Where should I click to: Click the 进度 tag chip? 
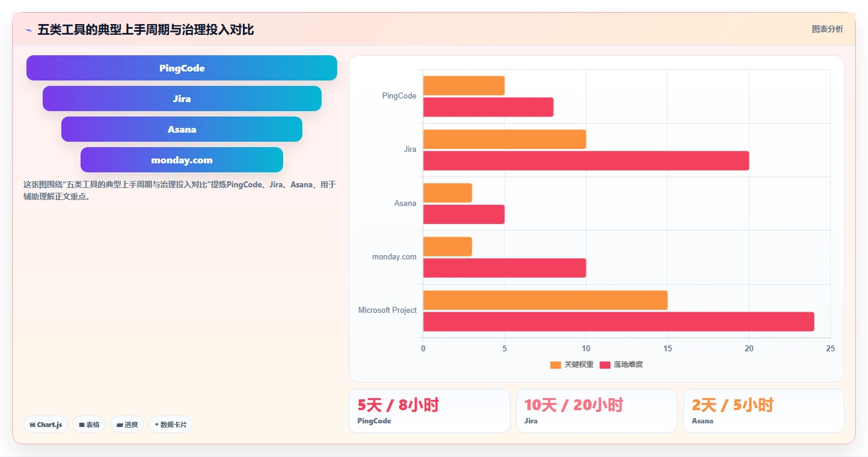[x=127, y=425]
